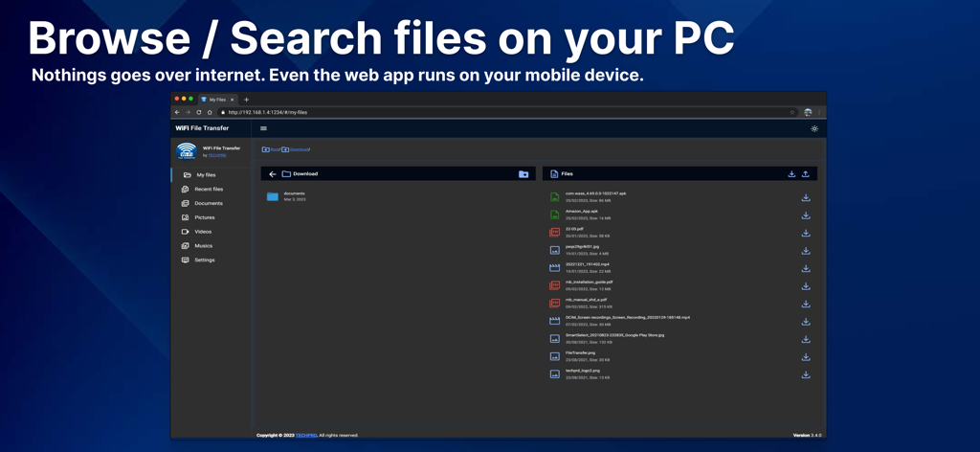Create a new folder in Download
Screen dimensions: 980x452
[523, 173]
